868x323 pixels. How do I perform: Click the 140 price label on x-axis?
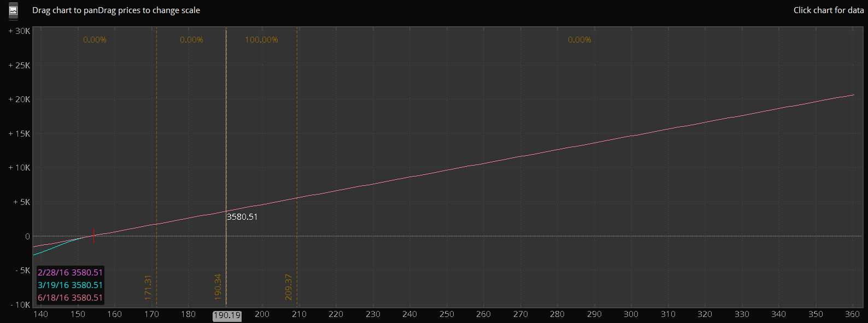pos(40,314)
